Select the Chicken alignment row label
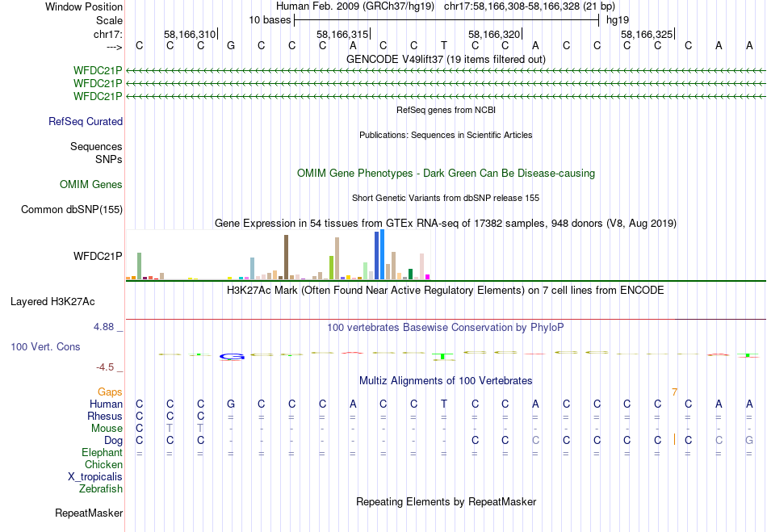Screen dimensions: 767x532 coord(103,464)
